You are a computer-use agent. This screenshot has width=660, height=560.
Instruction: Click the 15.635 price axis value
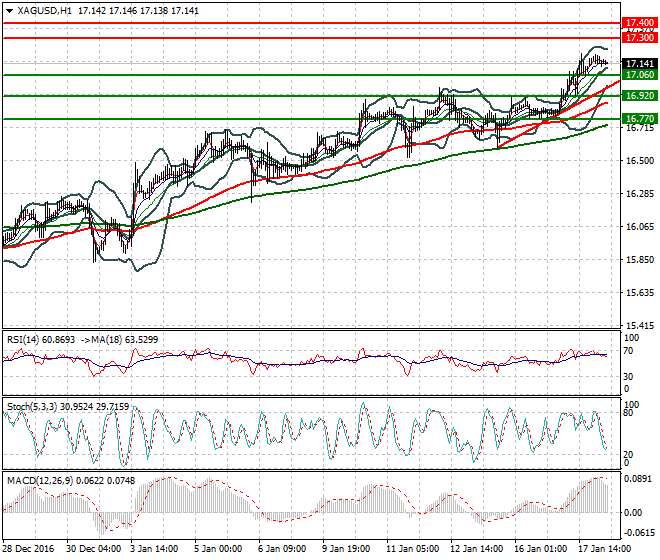click(640, 292)
